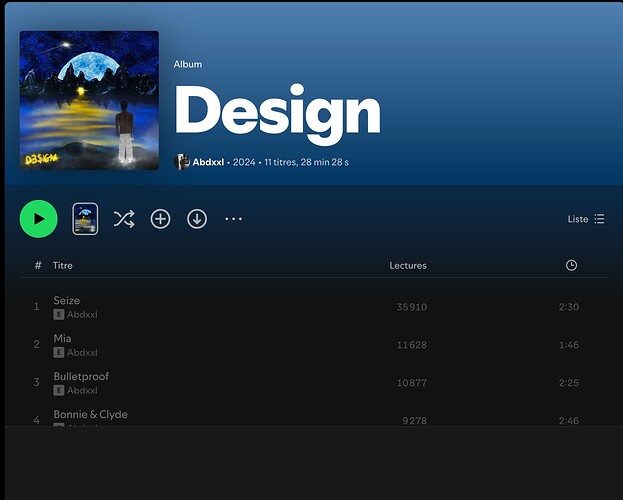Add album to library with plus icon

point(160,219)
